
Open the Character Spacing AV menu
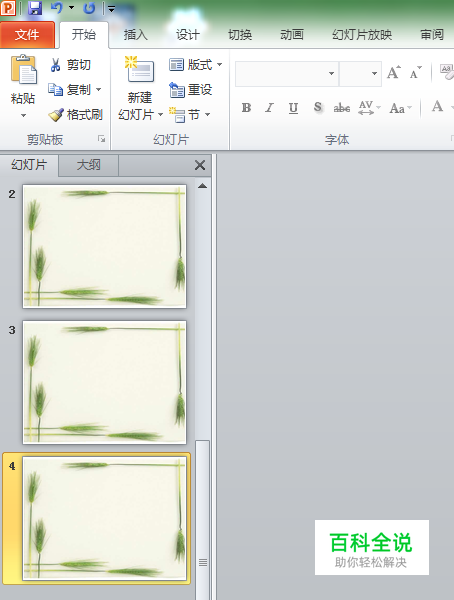369,108
